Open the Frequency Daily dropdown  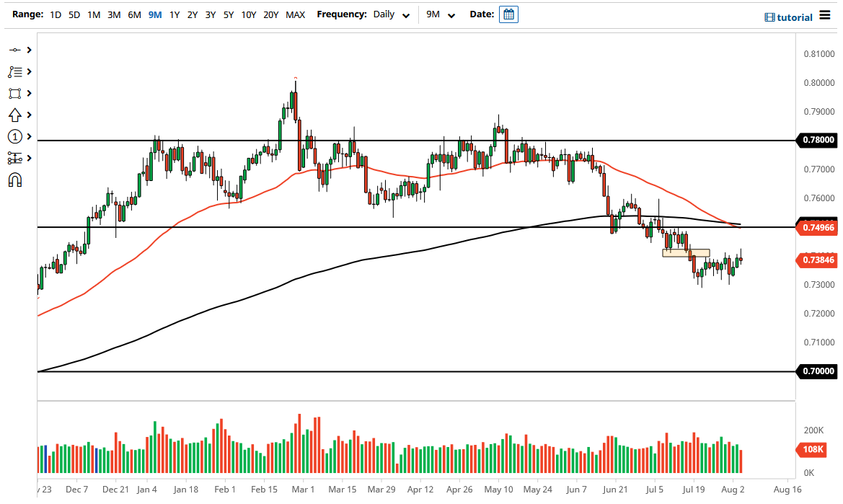click(392, 14)
